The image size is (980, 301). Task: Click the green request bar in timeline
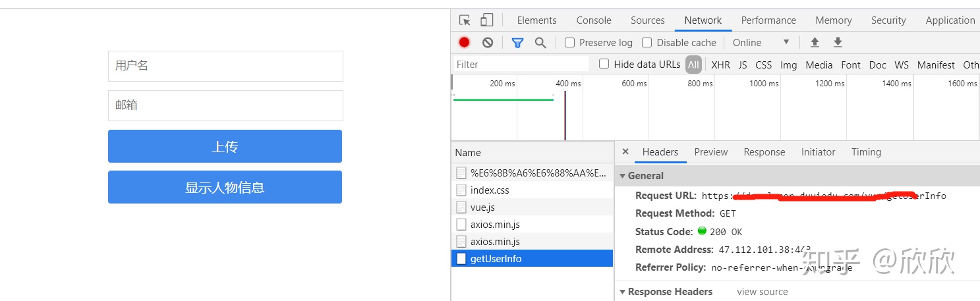(x=504, y=99)
